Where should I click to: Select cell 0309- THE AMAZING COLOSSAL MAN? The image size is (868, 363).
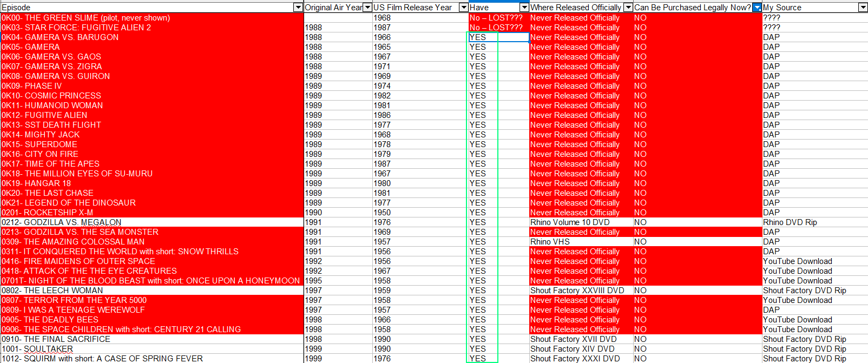point(152,242)
